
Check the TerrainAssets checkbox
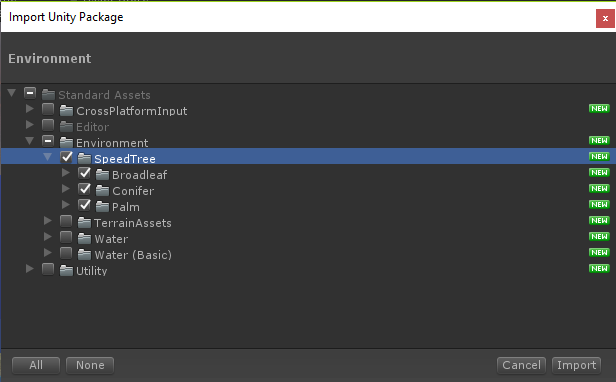[x=66, y=221]
